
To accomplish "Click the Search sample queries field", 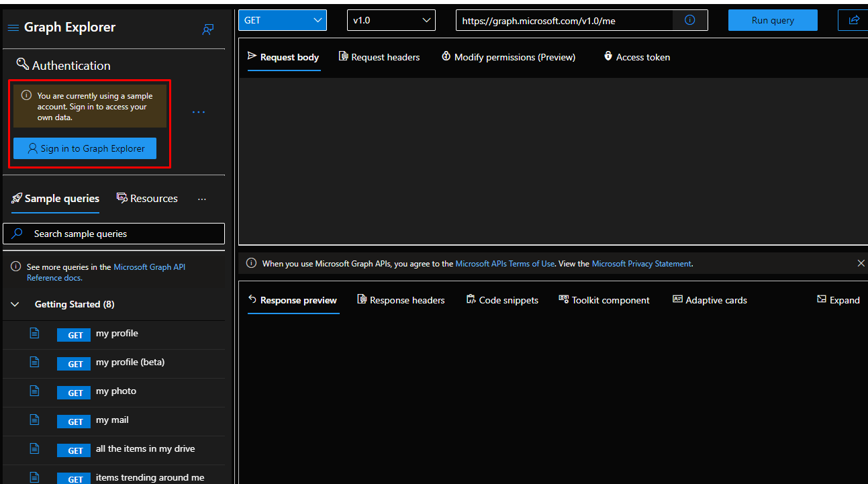I will (114, 234).
